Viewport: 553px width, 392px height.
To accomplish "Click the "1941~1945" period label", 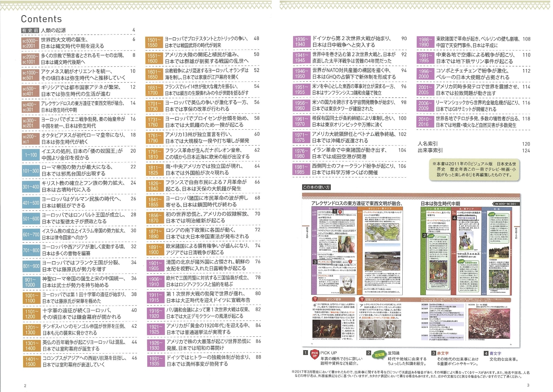I will point(301,58).
